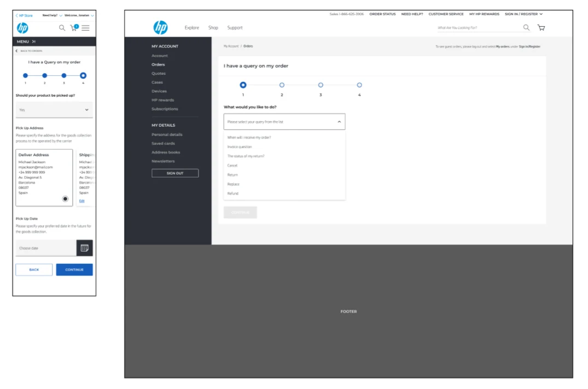Open Cases in the sidebar
This screenshot has width=588, height=389.
(157, 82)
